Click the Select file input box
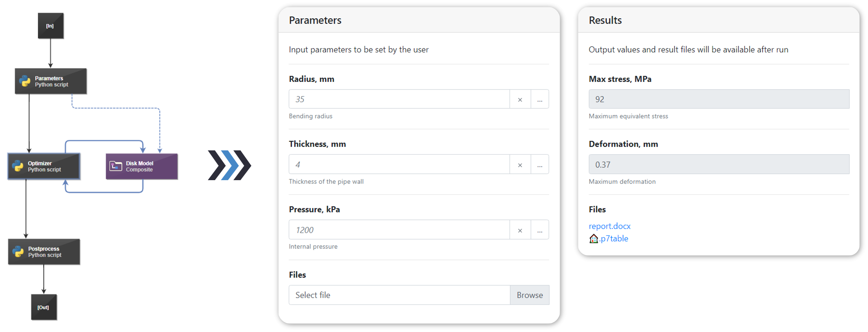The image size is (868, 332). click(399, 295)
